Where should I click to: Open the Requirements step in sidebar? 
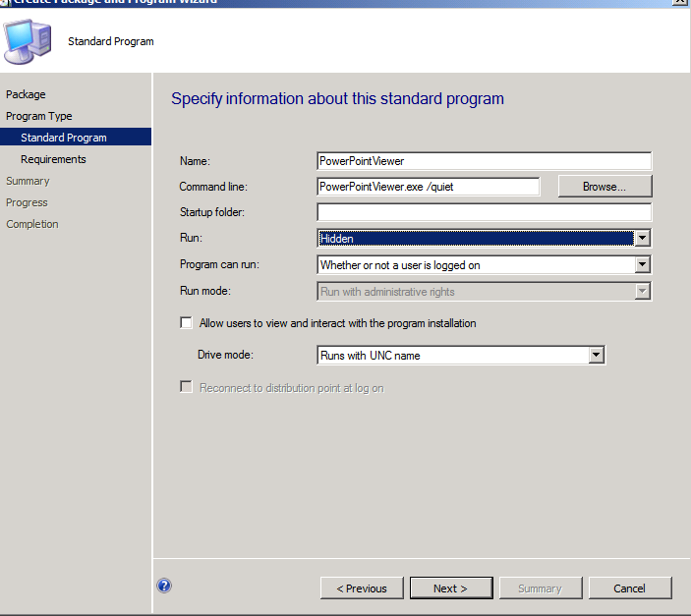53,159
